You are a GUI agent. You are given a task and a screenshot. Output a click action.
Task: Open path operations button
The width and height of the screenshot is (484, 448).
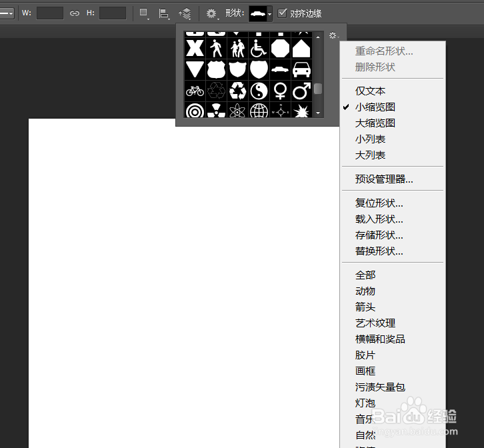144,13
